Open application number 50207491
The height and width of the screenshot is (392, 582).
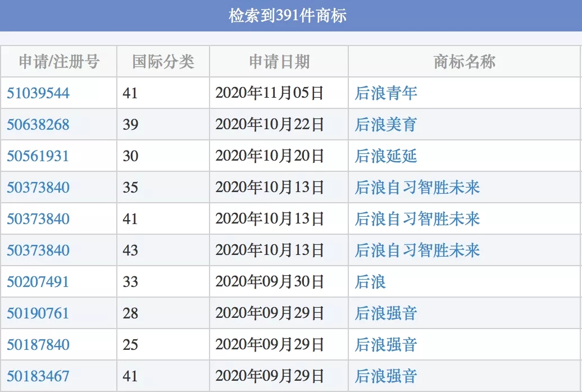[x=38, y=282]
